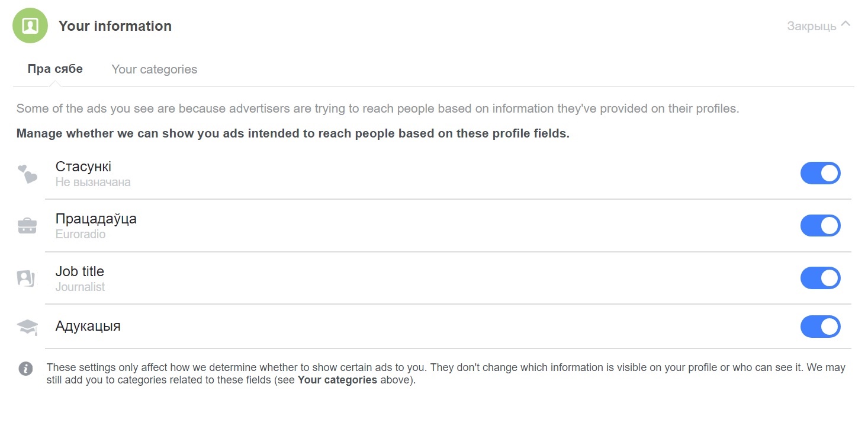
Task: Click the Адукацыя row label
Action: pos(88,326)
